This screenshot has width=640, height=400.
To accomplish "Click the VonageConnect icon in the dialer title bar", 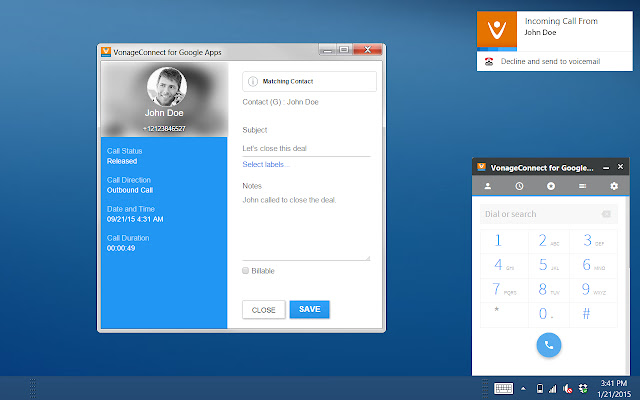I will tap(482, 167).
